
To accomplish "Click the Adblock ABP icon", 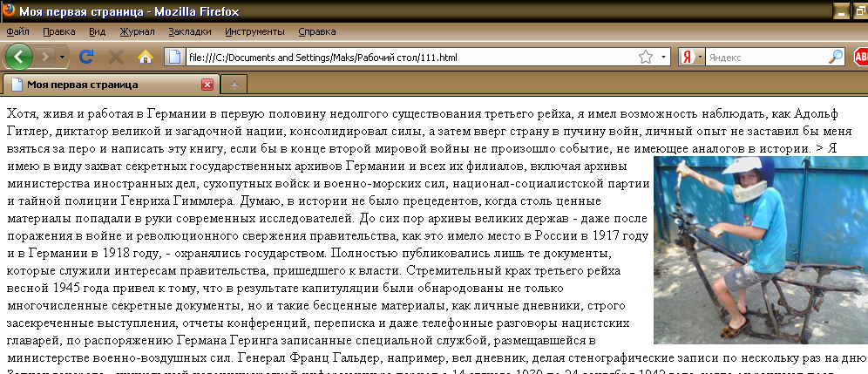I will tap(861, 57).
